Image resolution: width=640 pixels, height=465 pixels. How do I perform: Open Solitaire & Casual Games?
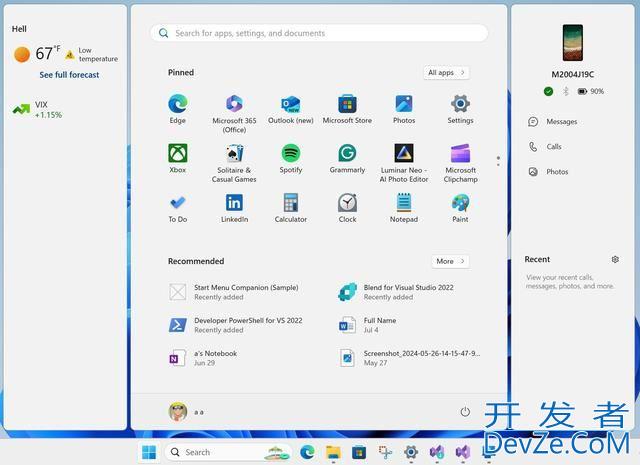[234, 163]
